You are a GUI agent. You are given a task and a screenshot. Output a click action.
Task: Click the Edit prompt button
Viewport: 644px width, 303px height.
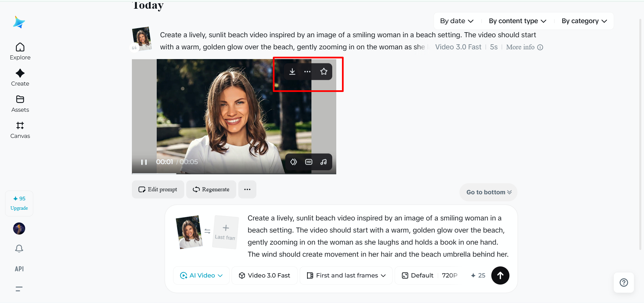coord(158,190)
